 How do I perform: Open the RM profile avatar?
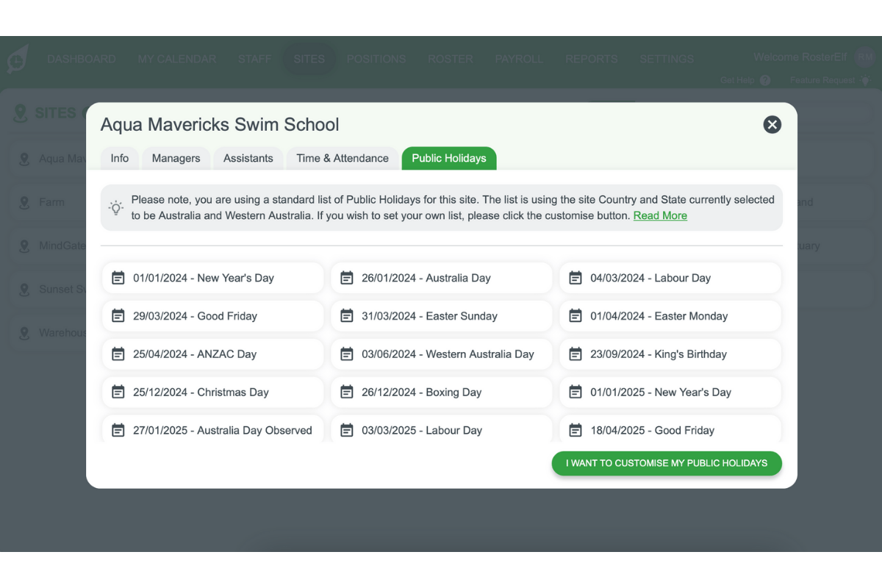point(864,57)
